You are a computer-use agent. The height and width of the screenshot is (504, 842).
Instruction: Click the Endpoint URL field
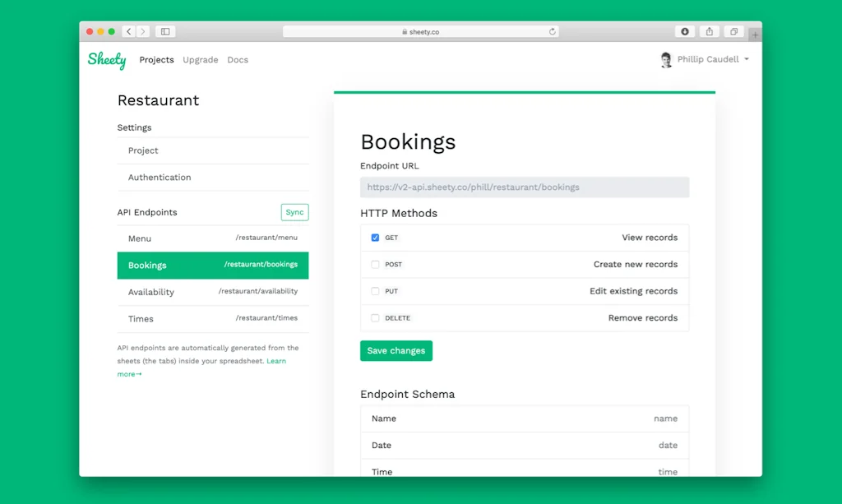click(x=525, y=187)
